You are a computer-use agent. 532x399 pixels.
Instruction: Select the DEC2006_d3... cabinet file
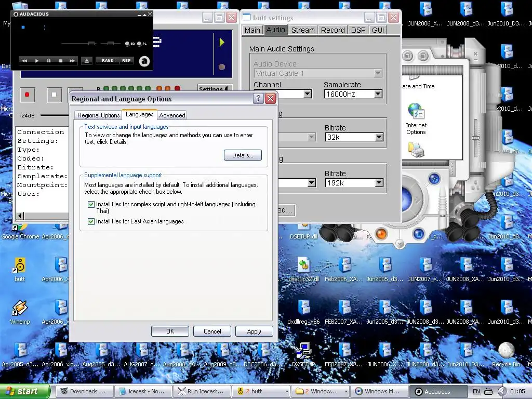pyautogui.click(x=263, y=355)
